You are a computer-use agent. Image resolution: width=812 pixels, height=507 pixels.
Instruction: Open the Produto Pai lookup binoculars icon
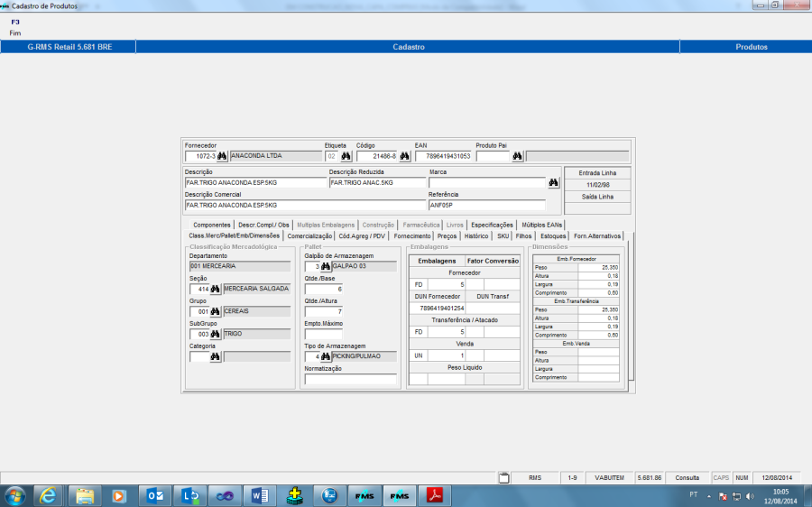click(517, 156)
